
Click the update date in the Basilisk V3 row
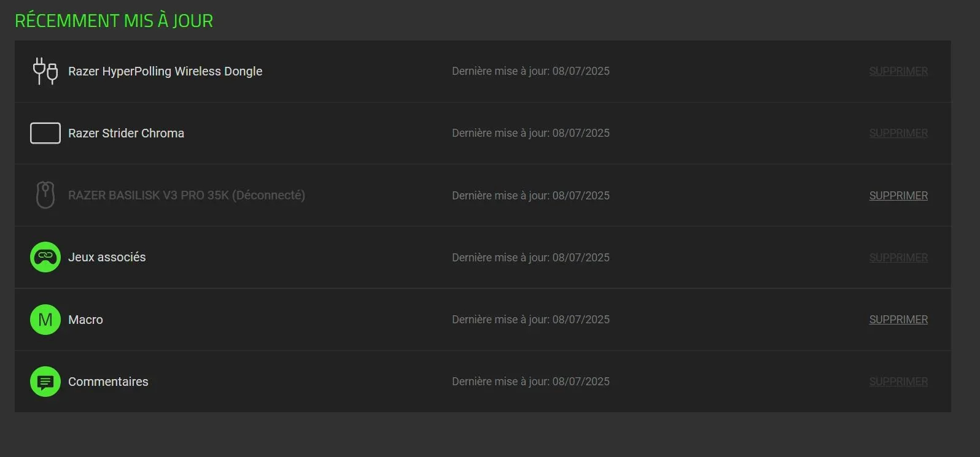(531, 196)
